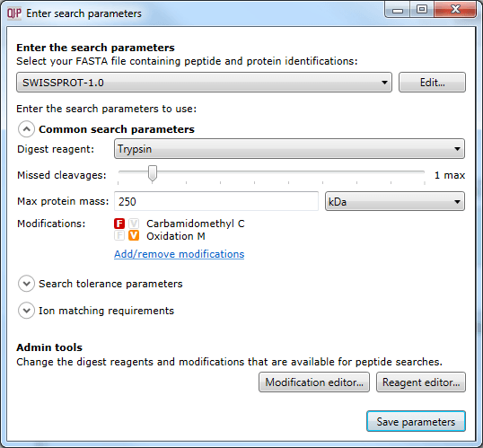Click Save parameters button
This screenshot has height=448, width=483.
[416, 421]
